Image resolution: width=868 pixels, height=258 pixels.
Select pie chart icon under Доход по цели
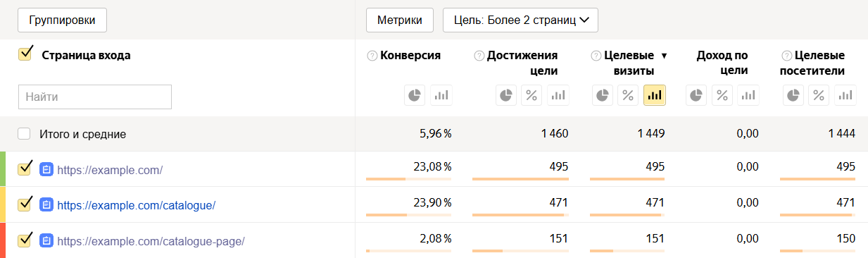click(x=697, y=94)
